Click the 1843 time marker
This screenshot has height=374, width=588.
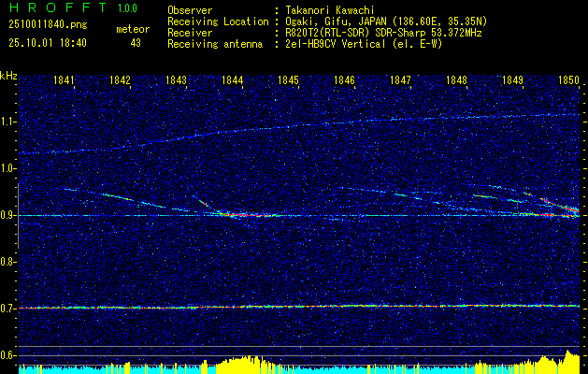[177, 79]
